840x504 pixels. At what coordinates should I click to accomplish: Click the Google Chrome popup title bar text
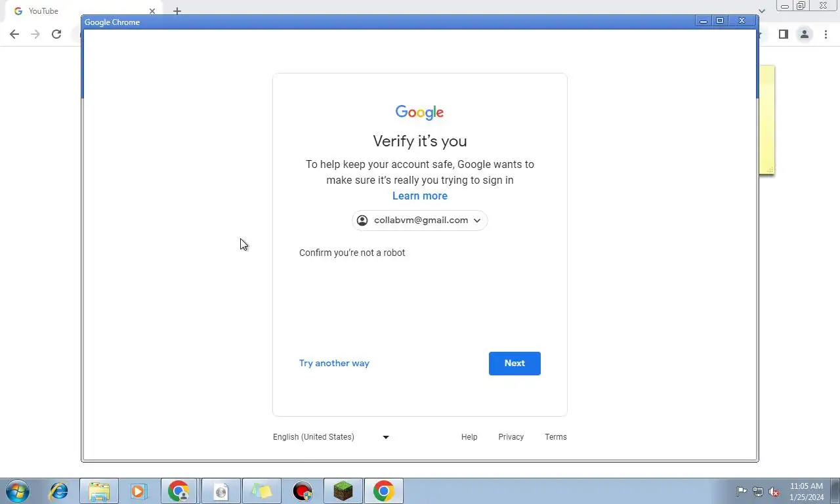[x=112, y=22]
